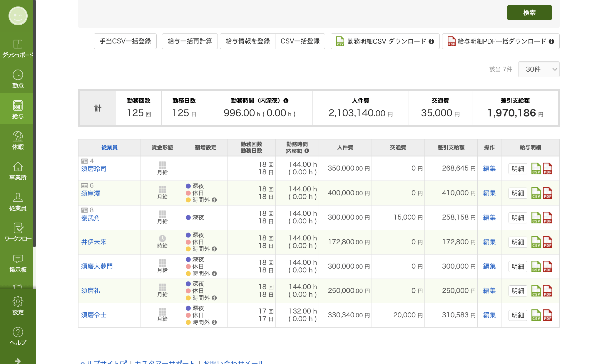Download CSV payslip for 須磨玲司
The image size is (602, 364).
[536, 168]
